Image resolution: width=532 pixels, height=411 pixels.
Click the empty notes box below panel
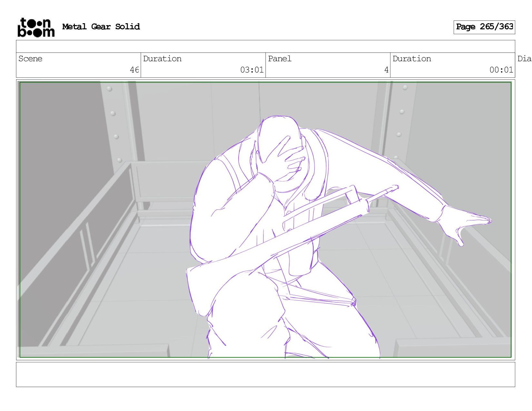pos(265,375)
